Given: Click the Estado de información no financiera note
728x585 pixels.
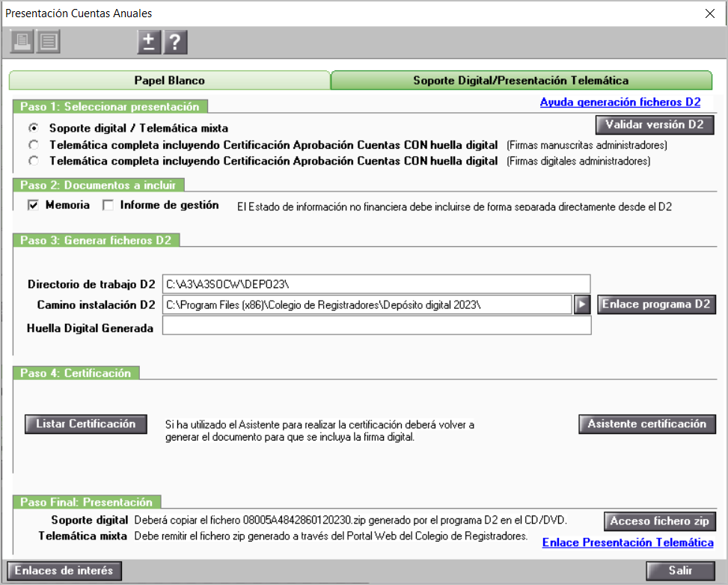Looking at the screenshot, I should (x=455, y=207).
